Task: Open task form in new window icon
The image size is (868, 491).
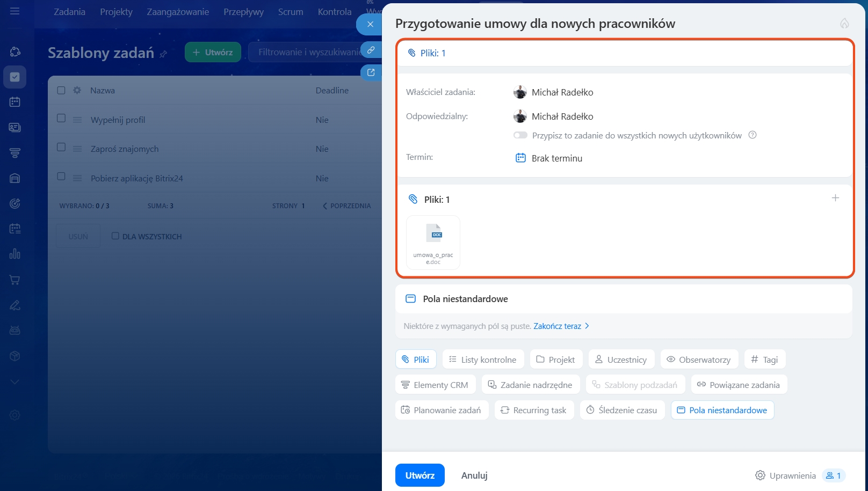Action: (x=371, y=72)
